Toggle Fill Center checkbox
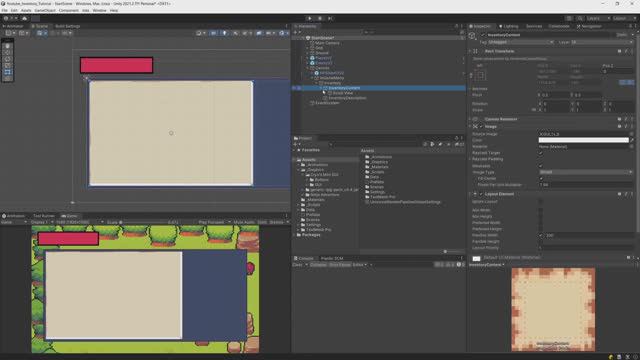The width and height of the screenshot is (640, 360). tap(541, 178)
